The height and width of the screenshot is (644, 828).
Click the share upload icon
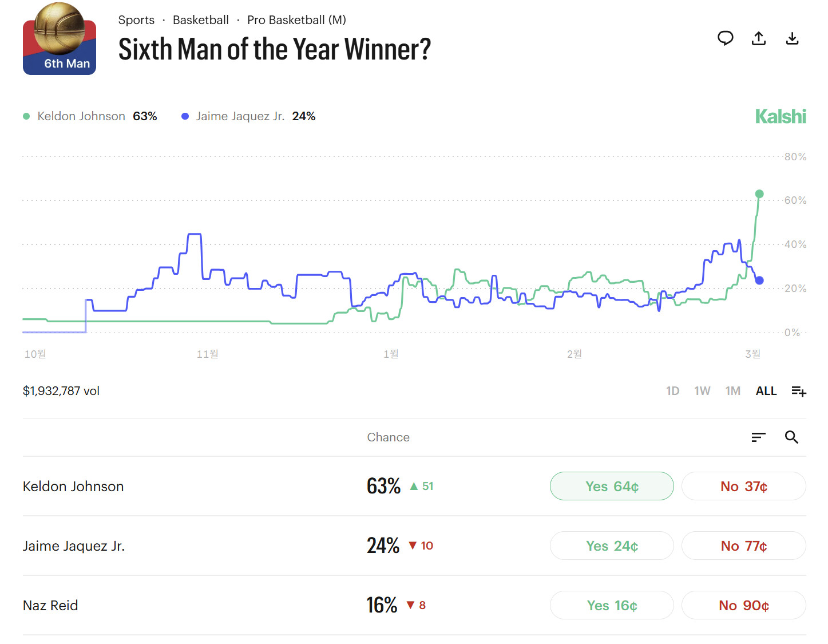click(x=759, y=38)
